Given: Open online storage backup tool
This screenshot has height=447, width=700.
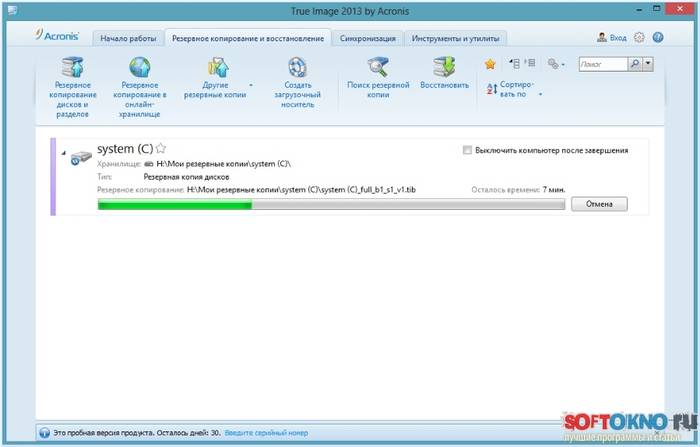Looking at the screenshot, I should (x=140, y=87).
